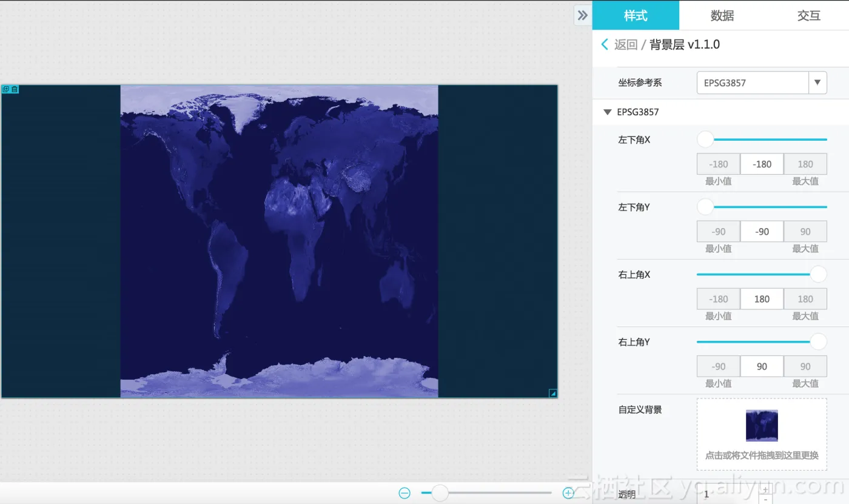Edit the 左下角Y value field -90
Screen dimensions: 849x504
[x=762, y=231]
